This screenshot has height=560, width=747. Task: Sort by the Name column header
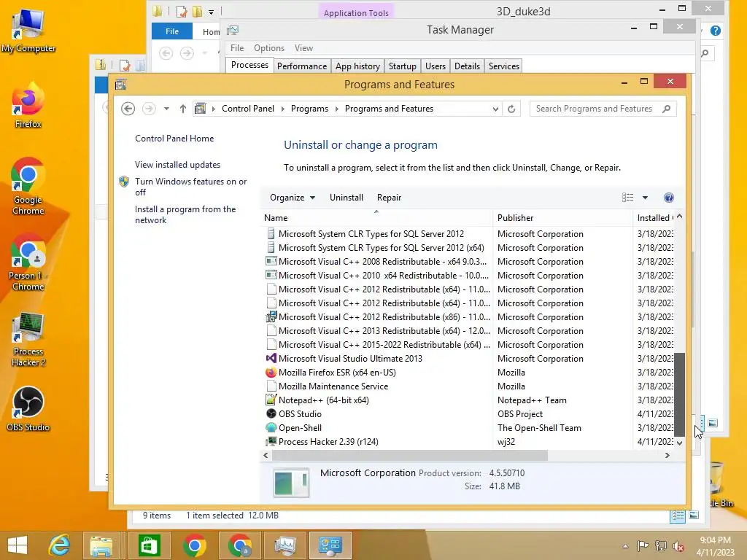376,218
